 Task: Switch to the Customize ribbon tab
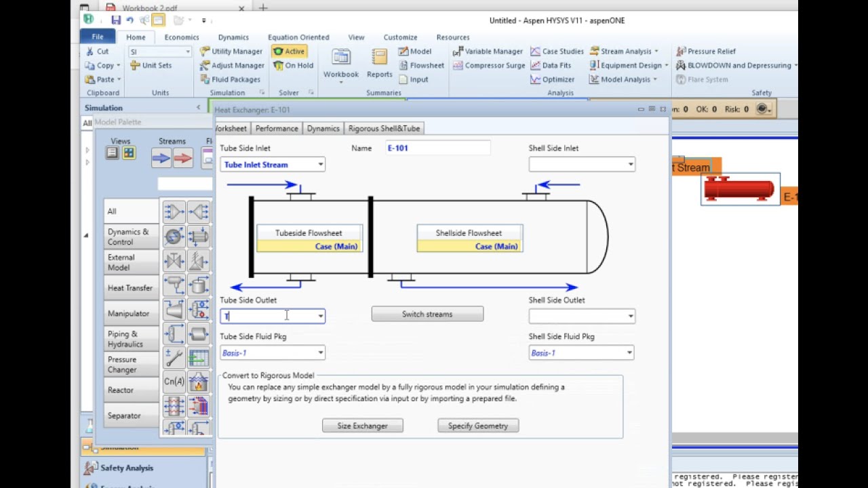click(400, 37)
